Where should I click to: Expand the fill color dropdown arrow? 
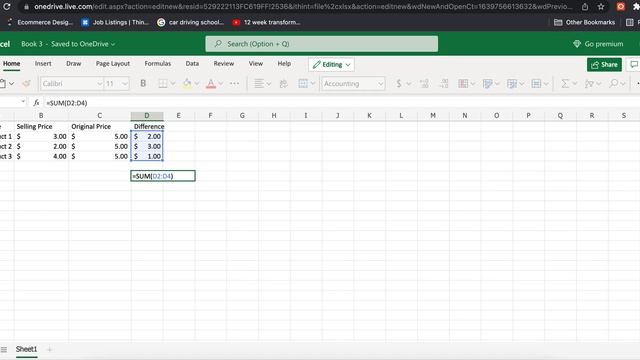pos(197,84)
